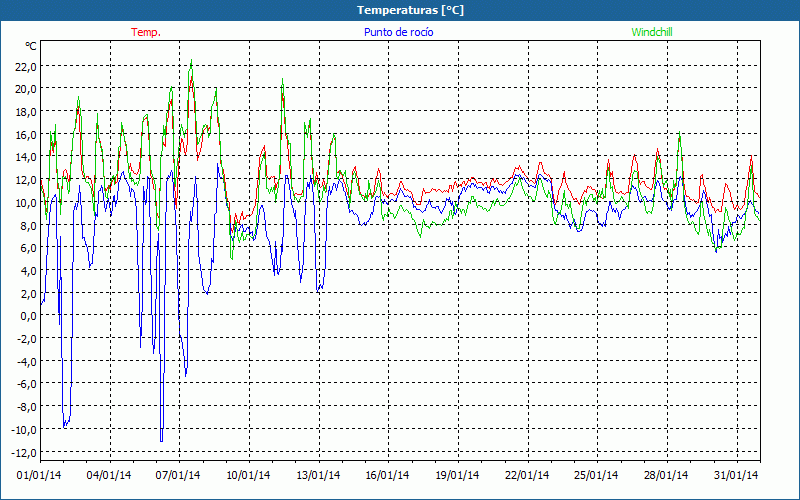Click the -10,0 y-axis value
The height and width of the screenshot is (500, 800).
pyautogui.click(x=24, y=430)
